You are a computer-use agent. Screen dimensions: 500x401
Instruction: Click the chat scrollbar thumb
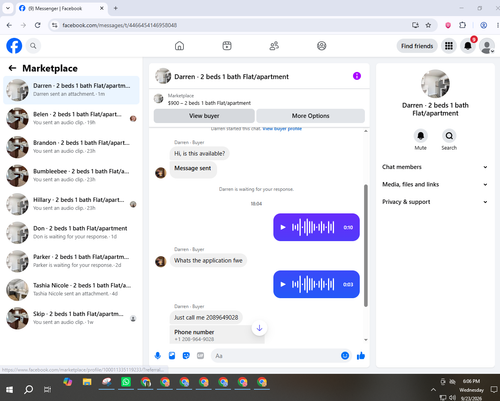366,245
